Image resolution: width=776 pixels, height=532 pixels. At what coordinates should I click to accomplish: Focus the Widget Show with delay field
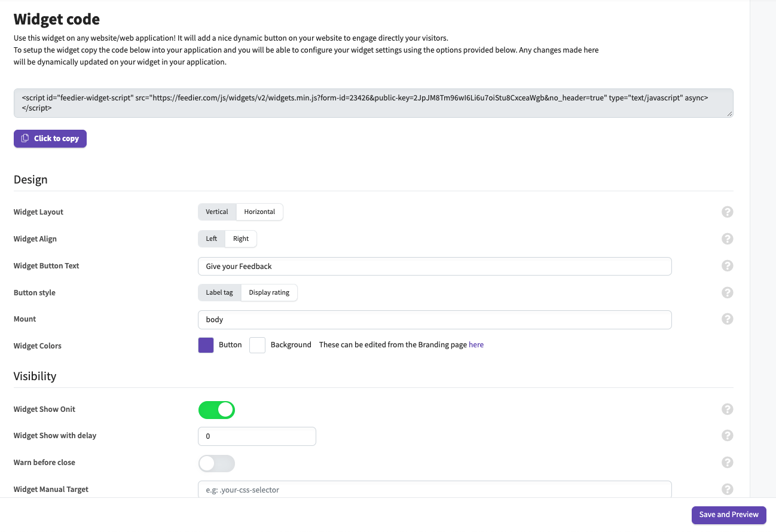(x=256, y=436)
